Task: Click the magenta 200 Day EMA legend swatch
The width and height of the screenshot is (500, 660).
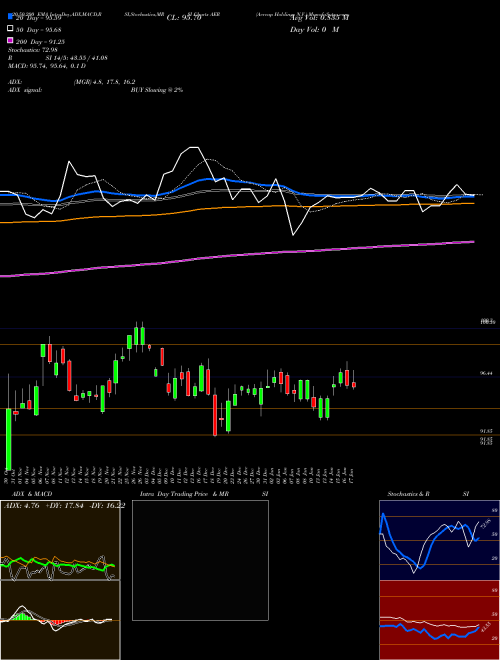Action: [x=10, y=41]
